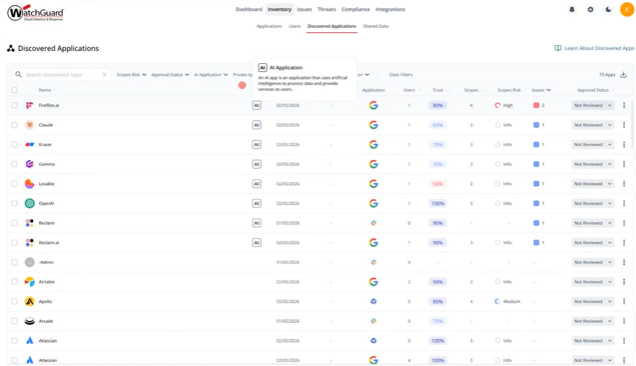
Task: Open the orange user avatar menu
Action: click(627, 9)
